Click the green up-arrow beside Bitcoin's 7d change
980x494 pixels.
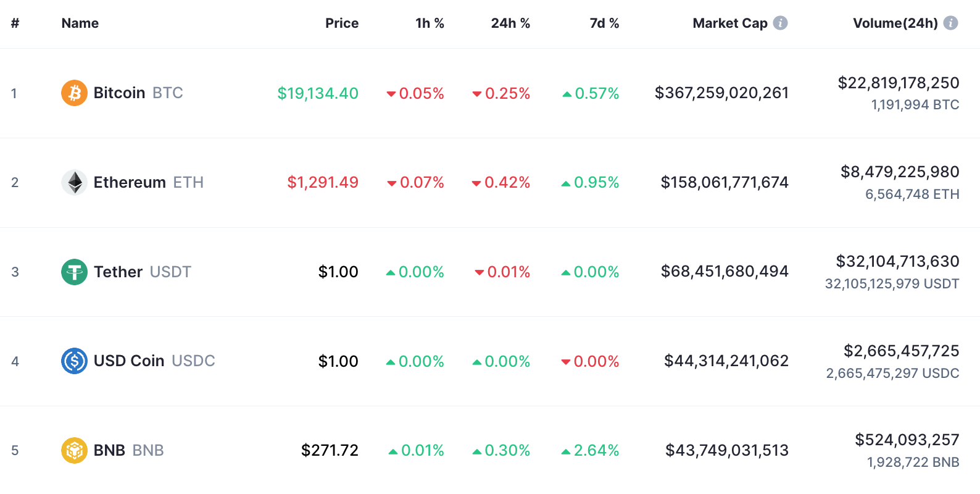click(x=567, y=94)
